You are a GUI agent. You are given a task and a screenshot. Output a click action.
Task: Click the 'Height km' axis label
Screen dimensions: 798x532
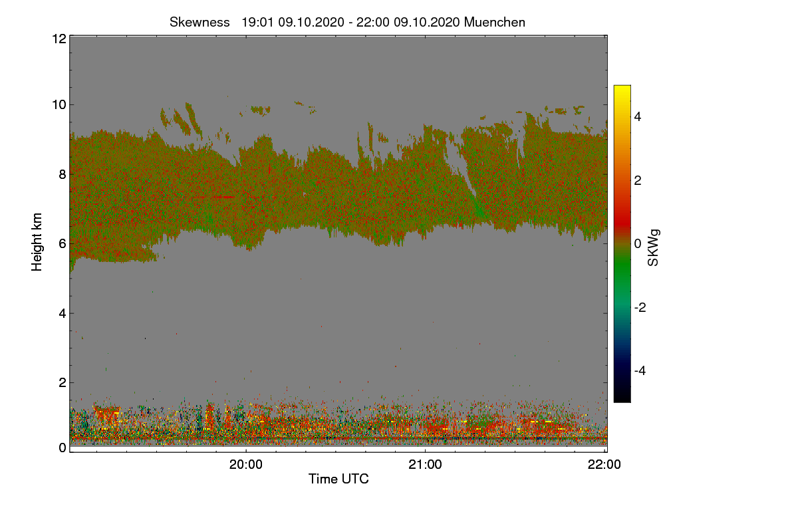tap(37, 242)
